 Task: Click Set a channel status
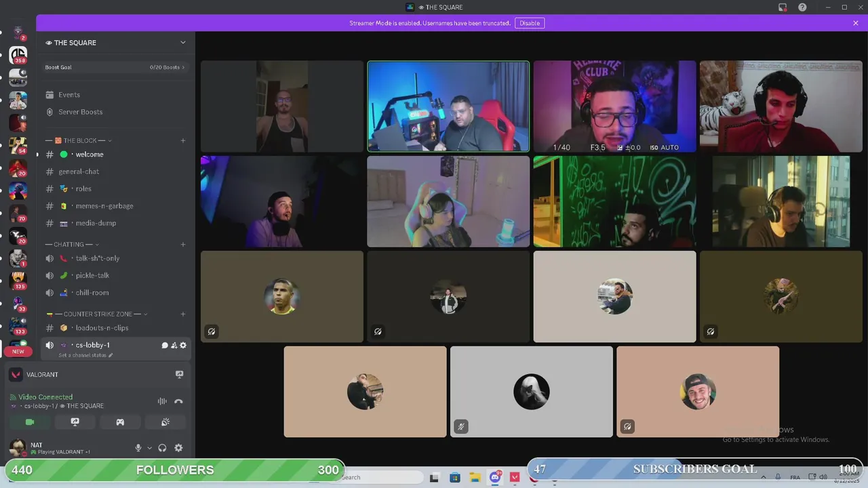82,355
